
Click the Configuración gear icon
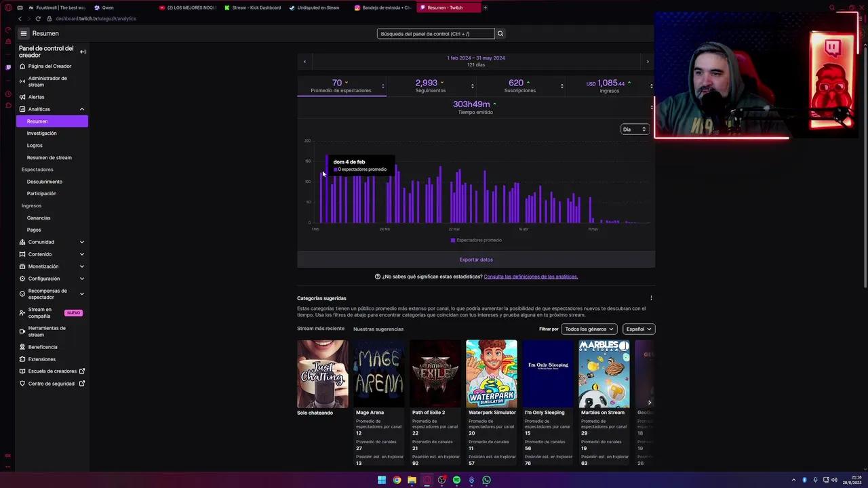click(22, 279)
